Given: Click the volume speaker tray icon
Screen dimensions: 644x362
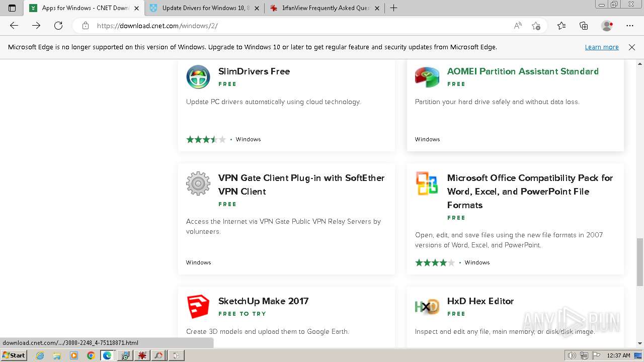Looking at the screenshot, I should (x=572, y=355).
